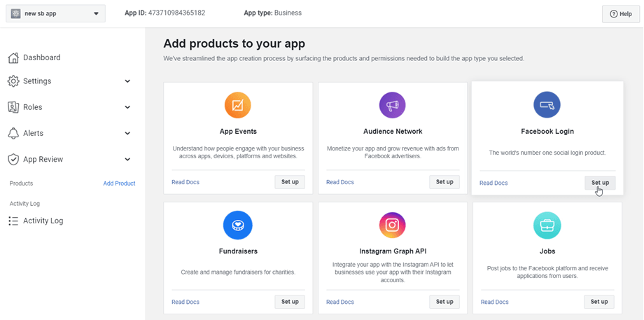644x320 pixels.
Task: Click the App Events orange chart icon
Action: point(238,106)
